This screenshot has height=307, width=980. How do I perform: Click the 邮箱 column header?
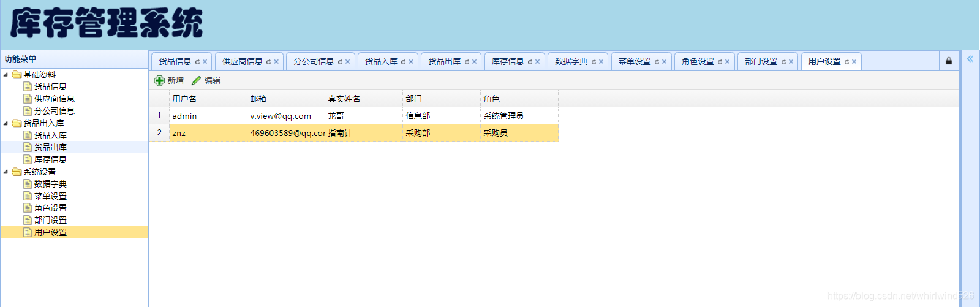(x=286, y=99)
